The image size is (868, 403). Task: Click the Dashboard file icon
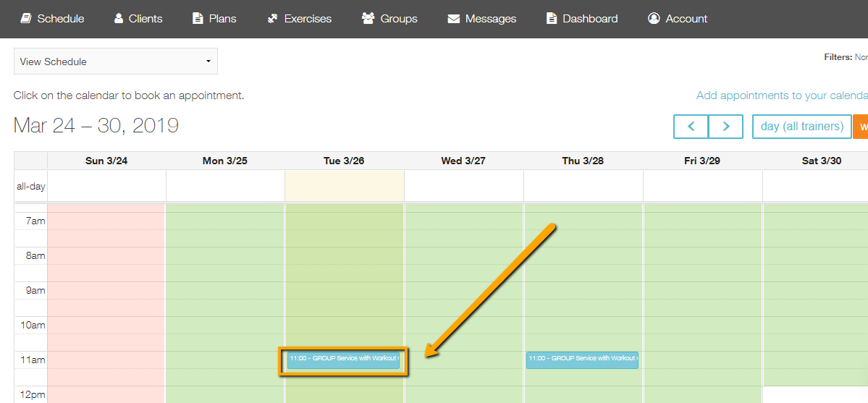point(552,19)
